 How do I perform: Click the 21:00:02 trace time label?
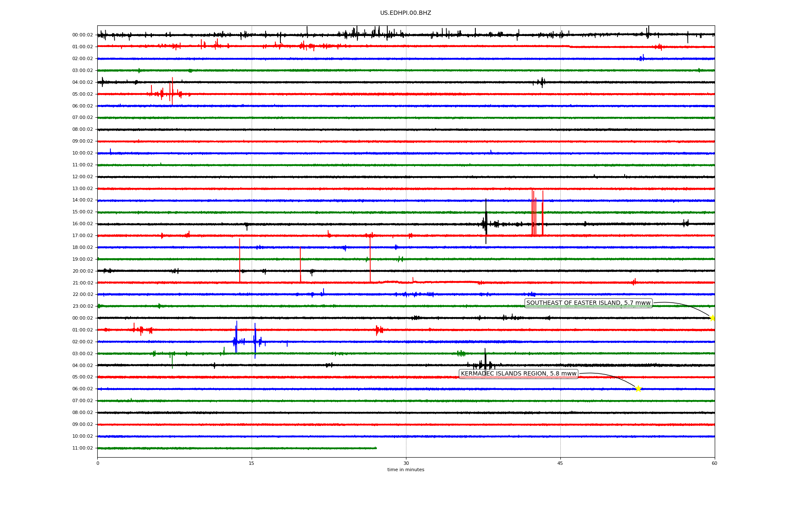tap(82, 283)
